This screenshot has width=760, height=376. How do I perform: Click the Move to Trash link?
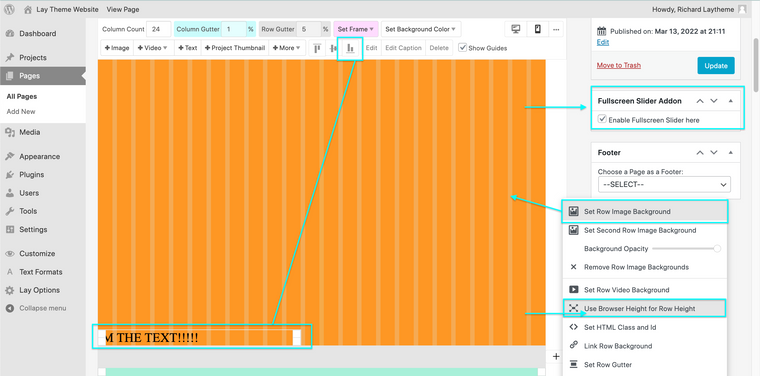tap(618, 65)
